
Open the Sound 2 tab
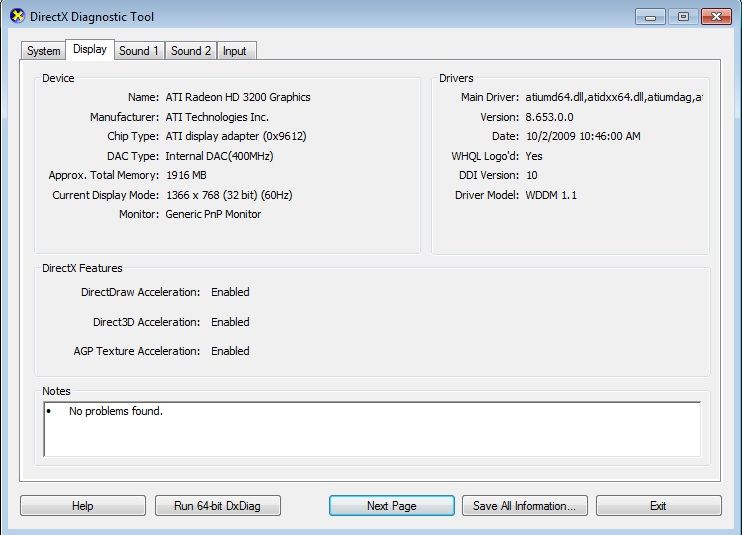(x=191, y=51)
